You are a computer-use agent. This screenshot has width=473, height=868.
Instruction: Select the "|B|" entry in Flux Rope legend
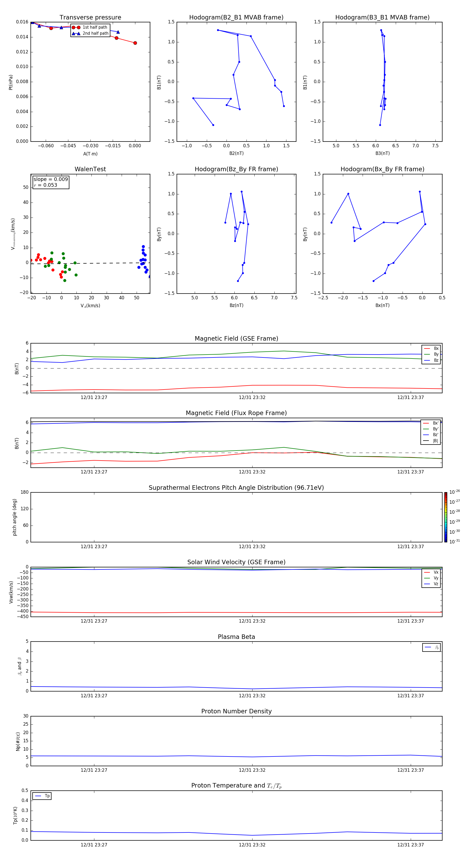click(x=431, y=441)
